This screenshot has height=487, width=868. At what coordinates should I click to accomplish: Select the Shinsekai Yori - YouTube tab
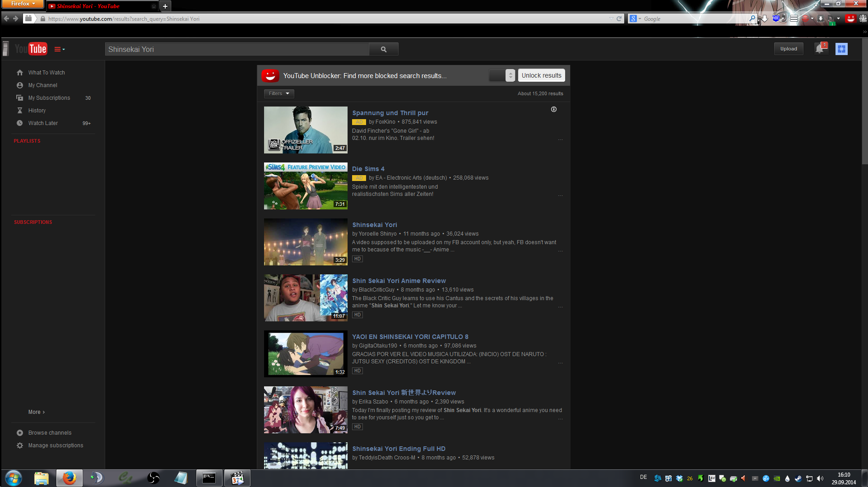(102, 6)
